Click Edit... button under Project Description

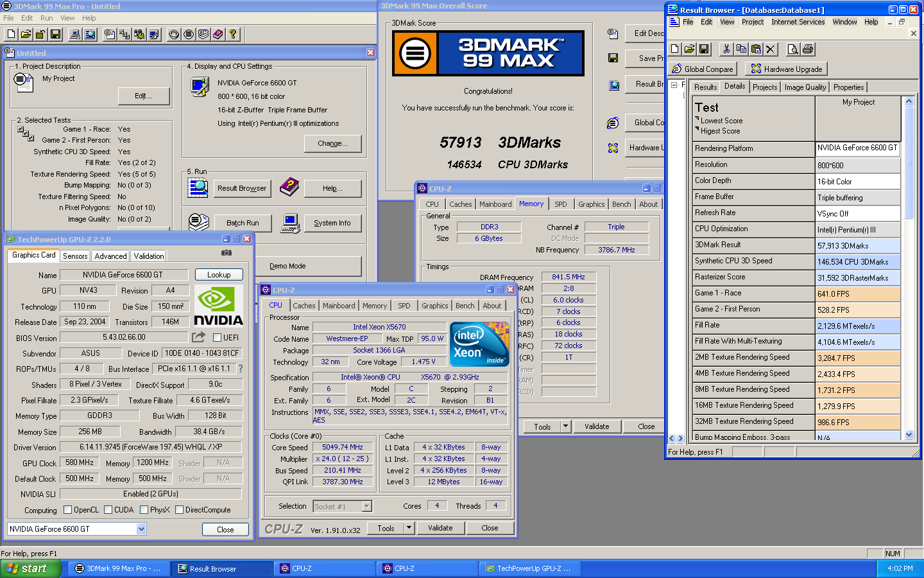pyautogui.click(x=144, y=96)
